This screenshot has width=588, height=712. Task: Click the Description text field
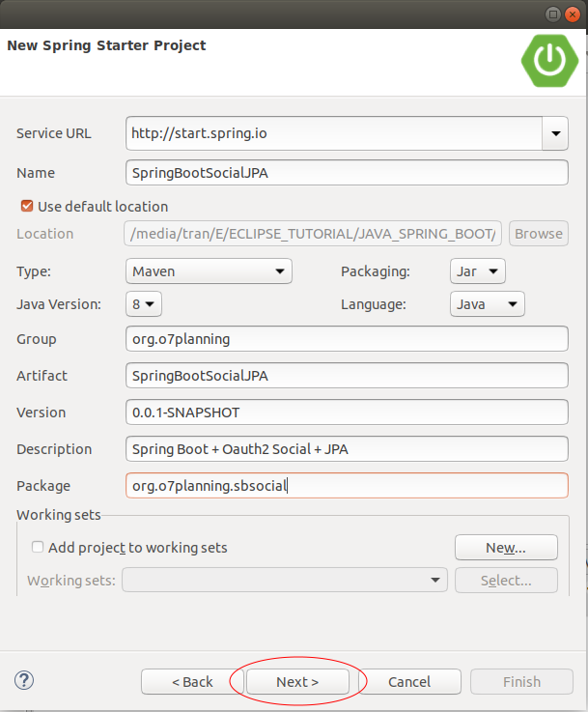coord(347,449)
